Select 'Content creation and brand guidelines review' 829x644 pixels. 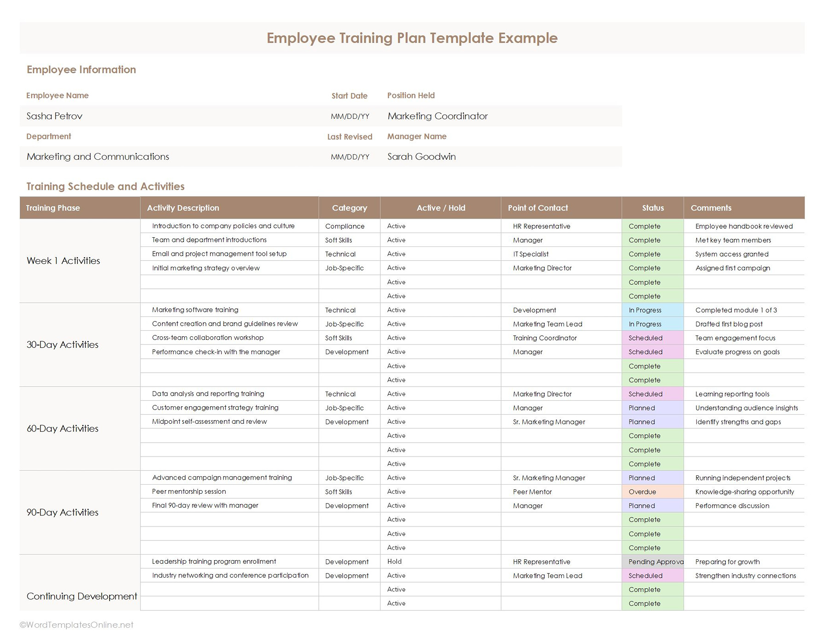click(x=225, y=324)
